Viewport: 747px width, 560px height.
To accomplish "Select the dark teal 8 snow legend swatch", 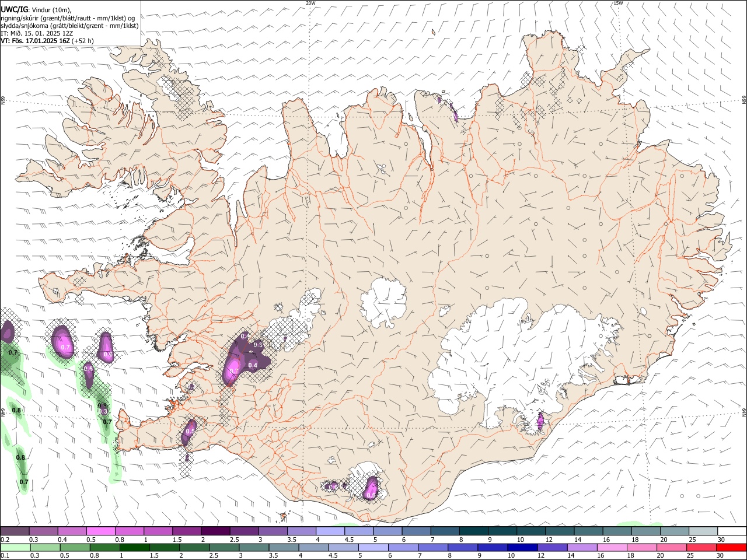I will click(473, 531).
